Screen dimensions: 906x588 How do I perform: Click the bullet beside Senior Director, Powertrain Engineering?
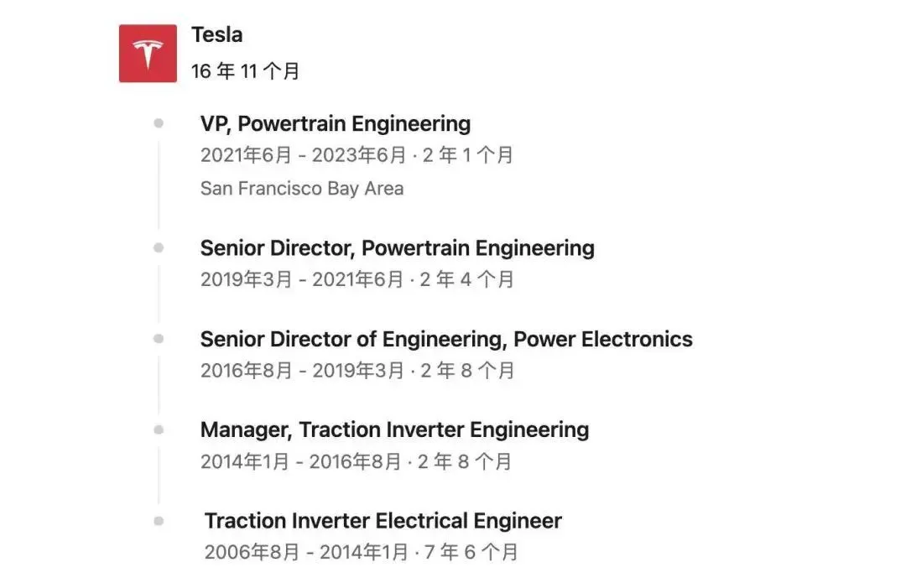pos(159,247)
